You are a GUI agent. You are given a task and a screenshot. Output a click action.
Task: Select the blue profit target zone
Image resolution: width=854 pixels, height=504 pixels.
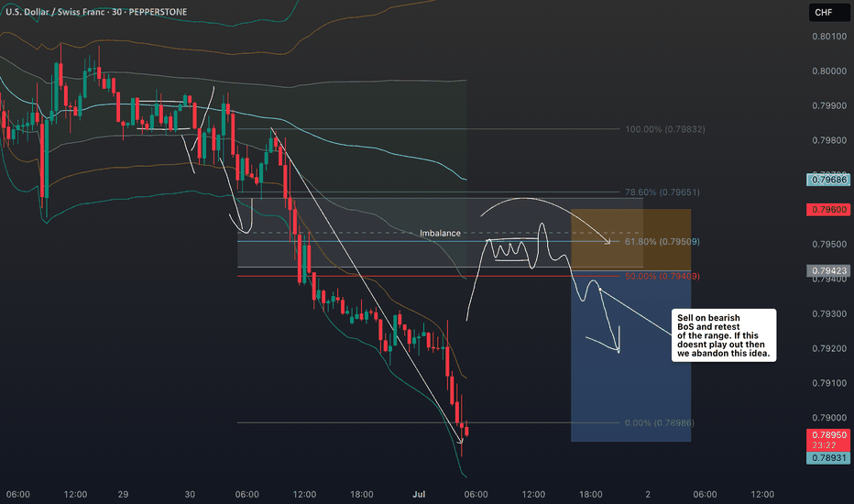630,356
